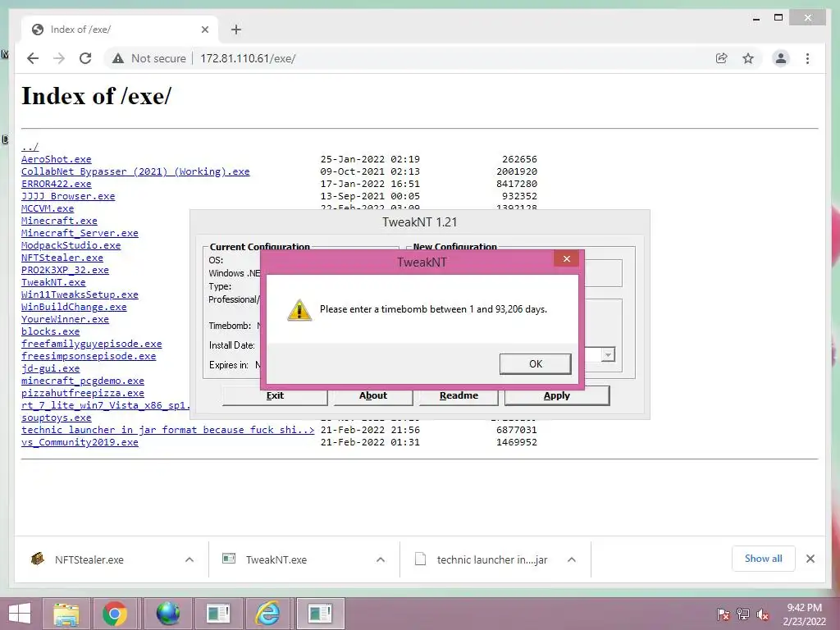Open the Action Center flag icon
Screen dimensions: 840x630
coord(723,614)
